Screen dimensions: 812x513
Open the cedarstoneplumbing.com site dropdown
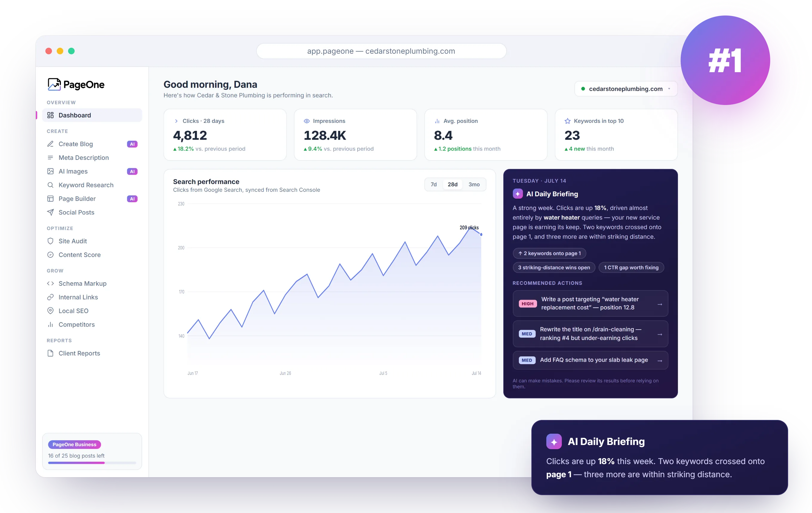pos(626,89)
